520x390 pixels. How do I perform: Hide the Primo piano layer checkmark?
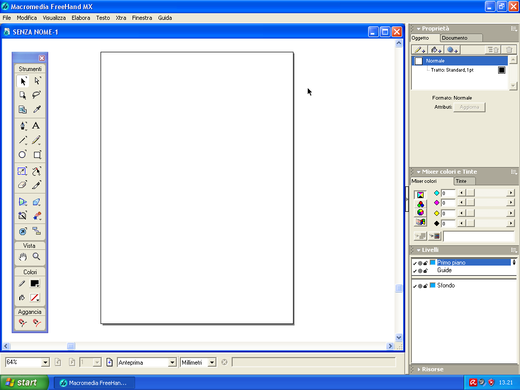tap(415, 263)
